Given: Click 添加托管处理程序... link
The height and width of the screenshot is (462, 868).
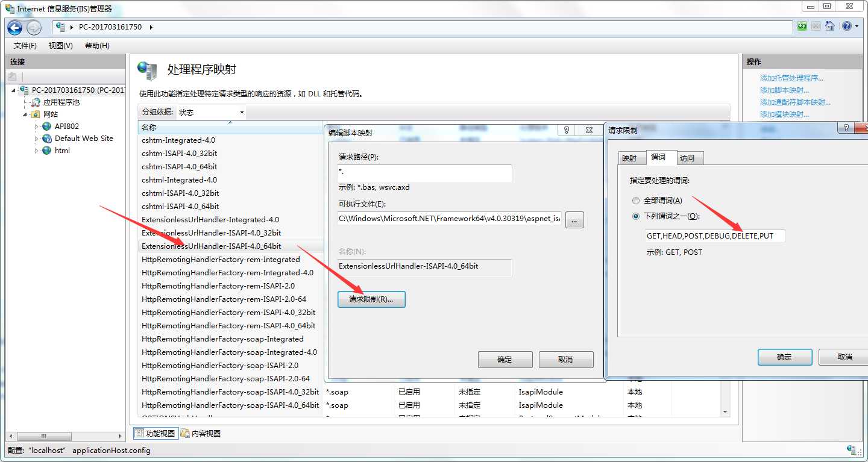Looking at the screenshot, I should [x=791, y=78].
